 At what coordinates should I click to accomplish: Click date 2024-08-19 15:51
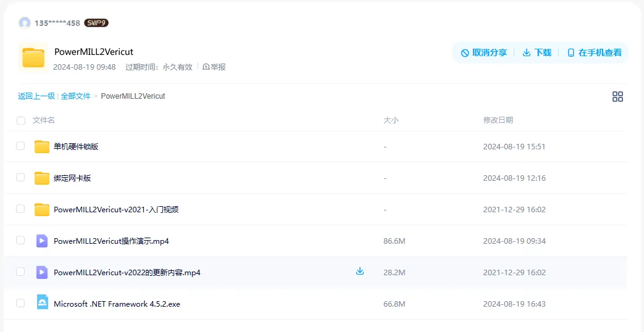pos(514,146)
